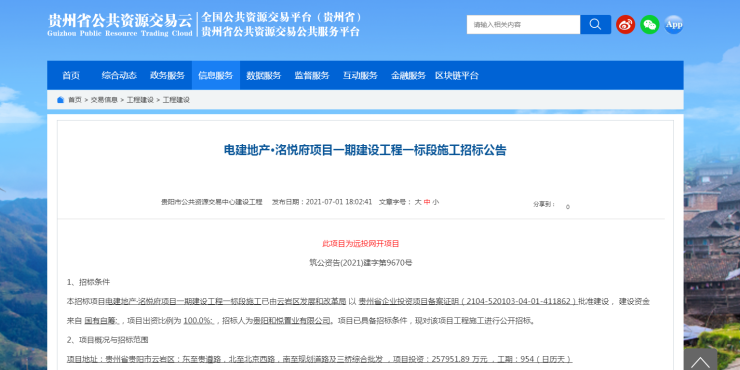
Task: Click the heading 2、项目概况与招标范围
Action: tap(108, 340)
